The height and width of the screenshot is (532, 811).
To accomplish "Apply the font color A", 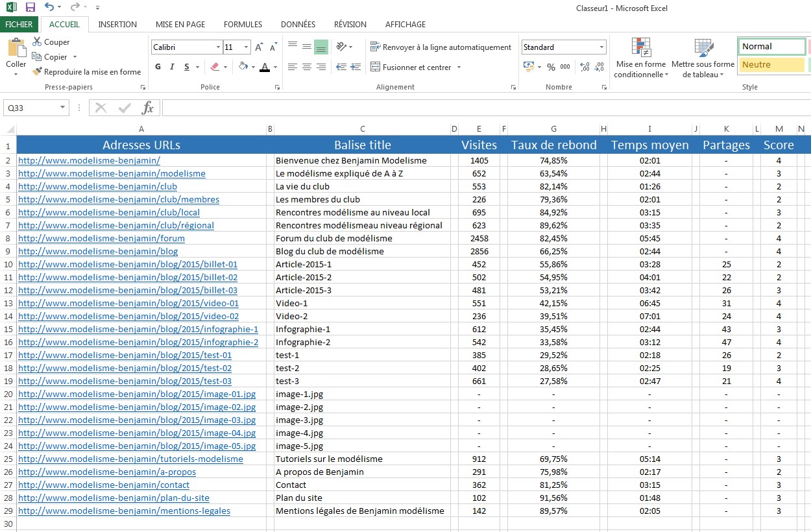I will (x=264, y=67).
